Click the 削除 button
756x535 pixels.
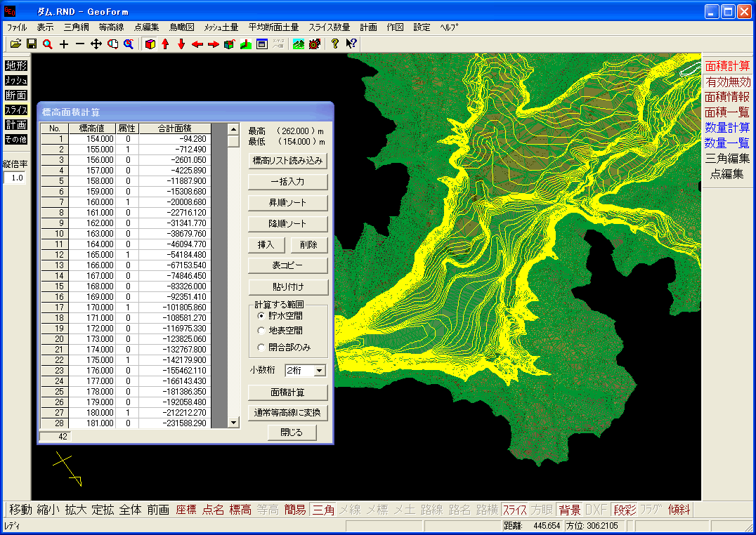pos(309,245)
